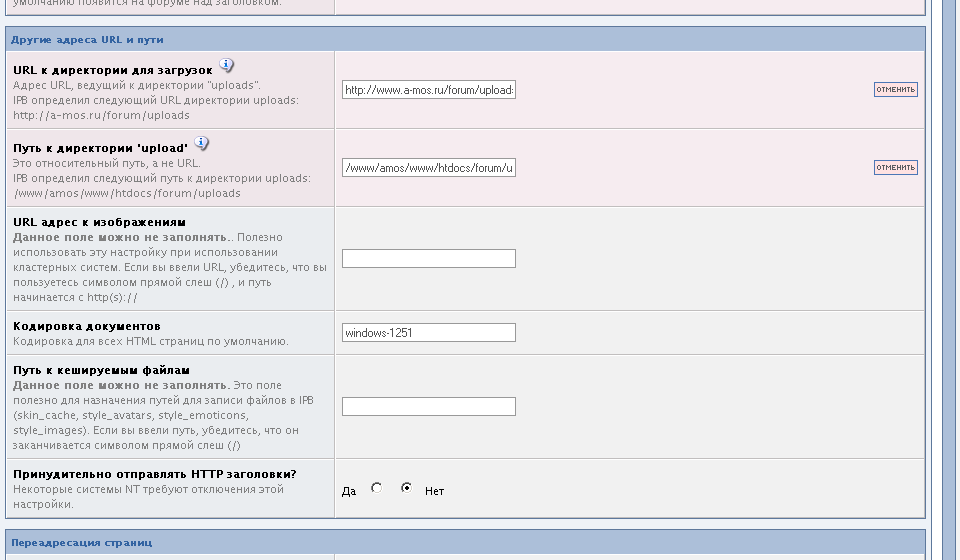Screen dimensions: 960x560
Task: Open info icon beside 'Путь к директории upload'
Action: click(x=201, y=143)
